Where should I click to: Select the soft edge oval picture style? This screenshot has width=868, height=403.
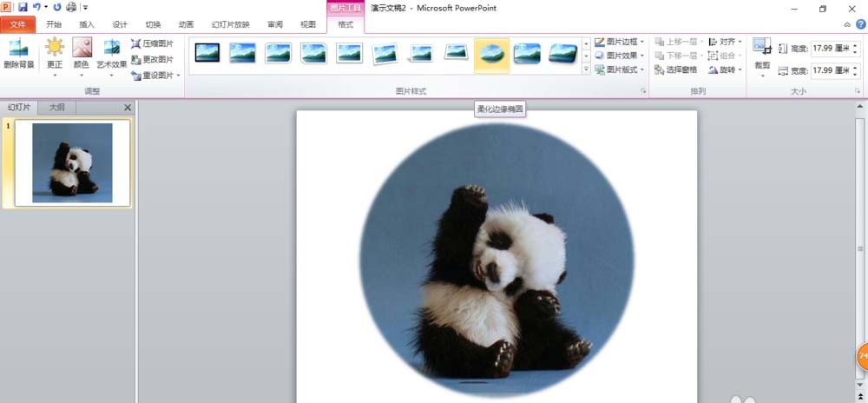point(491,54)
